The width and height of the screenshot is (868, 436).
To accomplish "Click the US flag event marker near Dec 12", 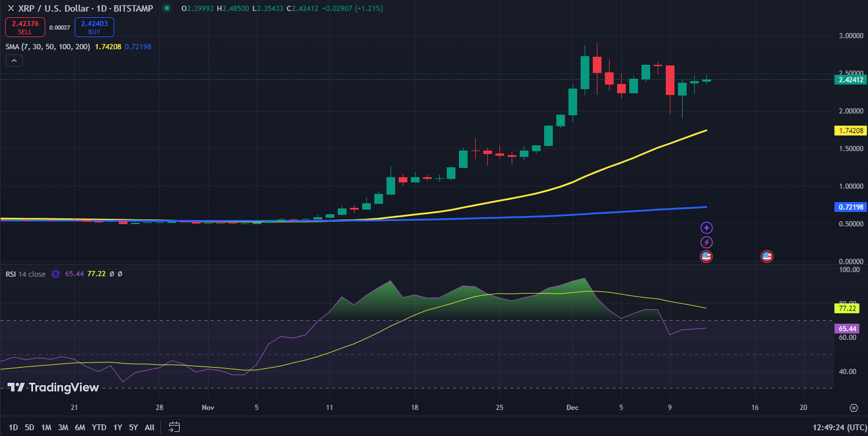I will click(706, 256).
